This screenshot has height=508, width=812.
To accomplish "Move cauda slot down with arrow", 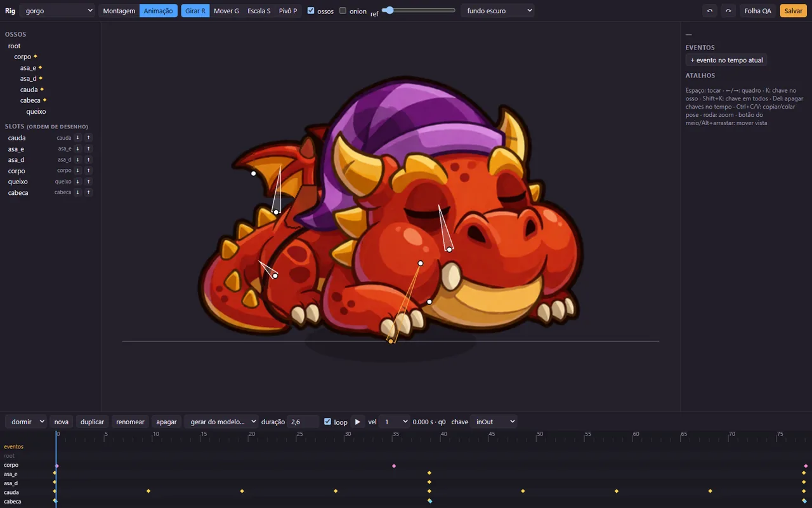I will coord(77,138).
